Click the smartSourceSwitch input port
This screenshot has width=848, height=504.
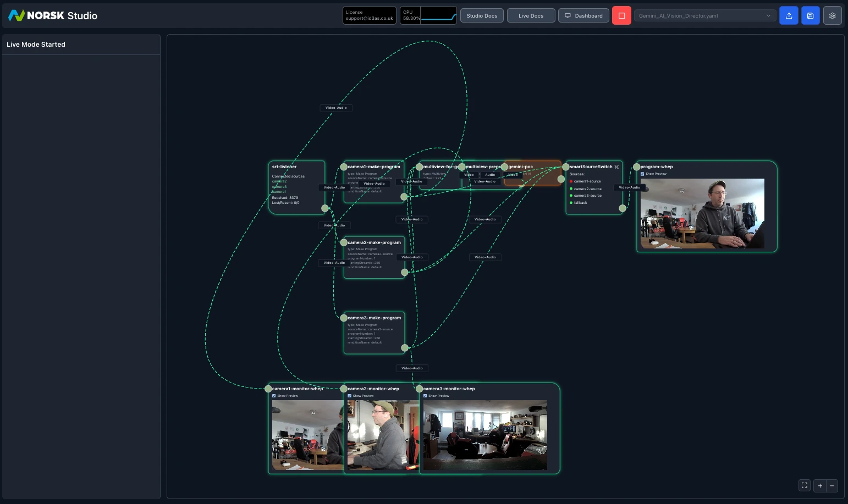pyautogui.click(x=566, y=167)
